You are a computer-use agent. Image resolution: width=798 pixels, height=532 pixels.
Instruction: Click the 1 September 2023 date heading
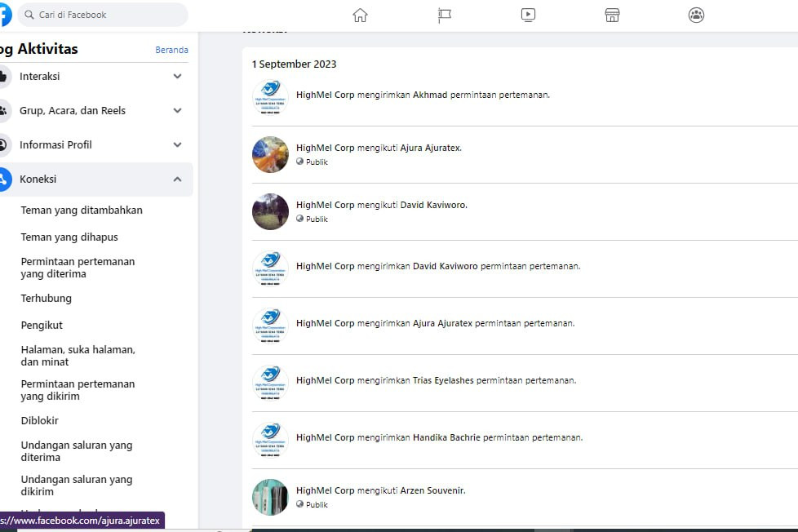pyautogui.click(x=295, y=64)
